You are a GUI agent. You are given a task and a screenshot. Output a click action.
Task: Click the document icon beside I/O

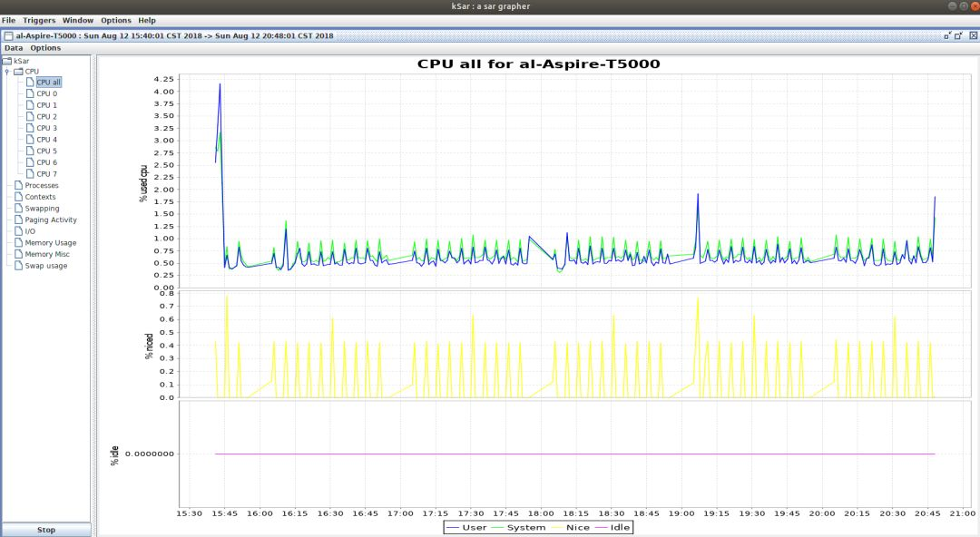tap(18, 230)
